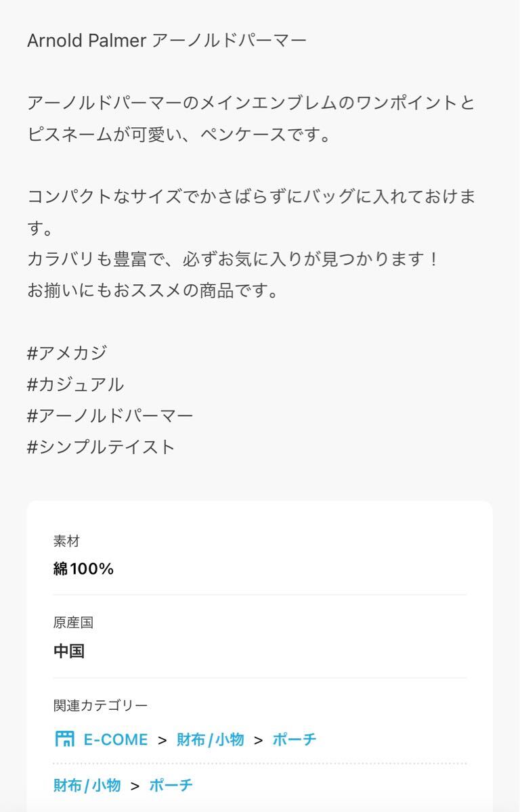Screen dimensions: 520x812
Task: Select the #シンプルテイスト hashtag
Action: 101,447
